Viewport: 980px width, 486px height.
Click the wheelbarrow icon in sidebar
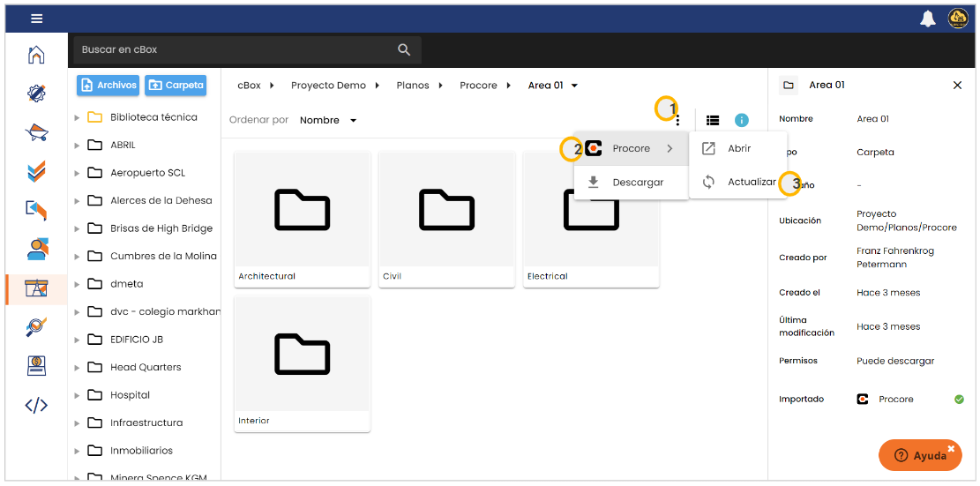[36, 133]
